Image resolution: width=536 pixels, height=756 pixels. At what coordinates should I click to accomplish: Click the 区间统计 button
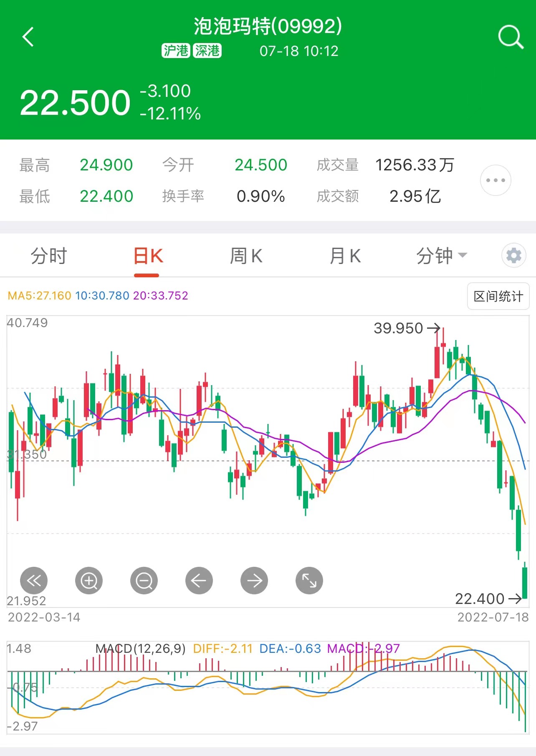click(498, 296)
